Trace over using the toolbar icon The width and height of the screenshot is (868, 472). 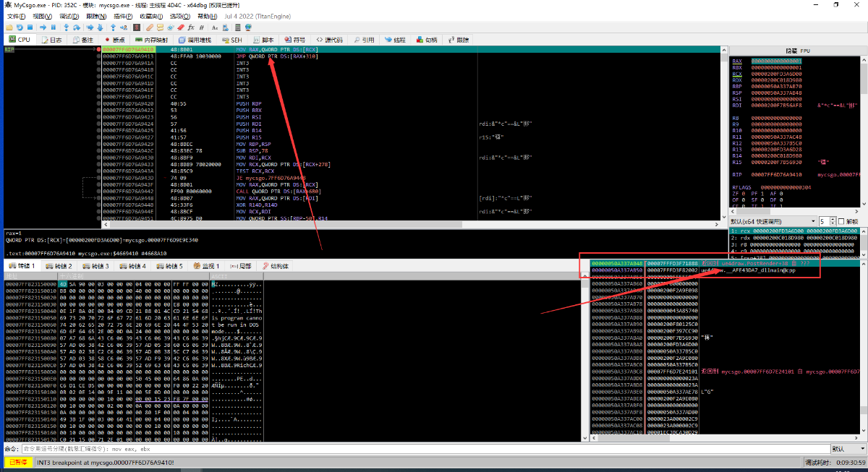100,27
